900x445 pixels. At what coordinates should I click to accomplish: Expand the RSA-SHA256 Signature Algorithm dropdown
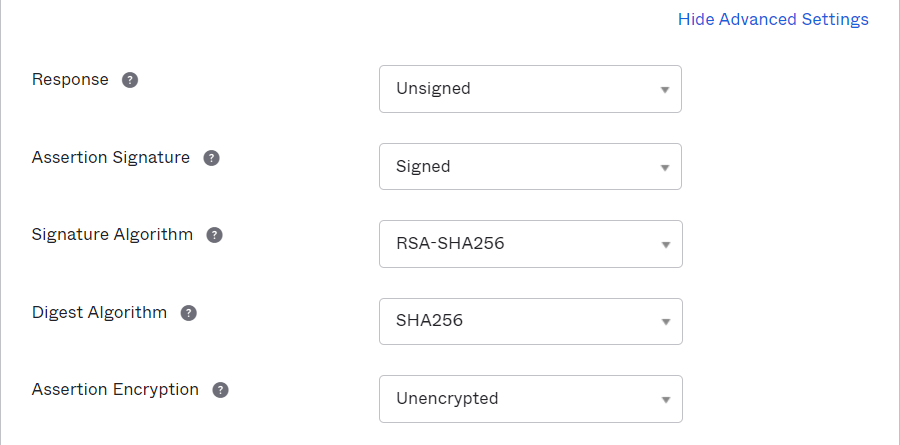(x=531, y=244)
